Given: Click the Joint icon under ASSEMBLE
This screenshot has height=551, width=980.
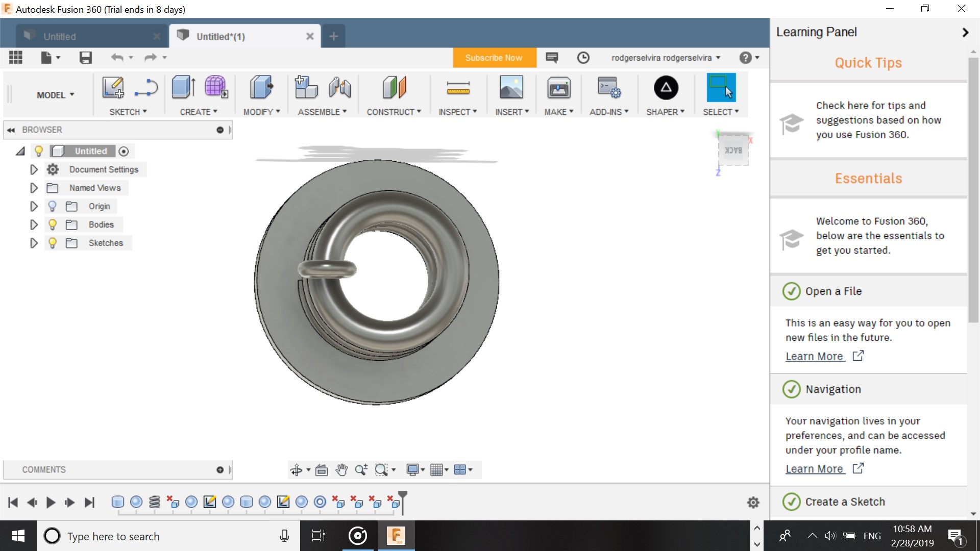Looking at the screenshot, I should point(340,88).
